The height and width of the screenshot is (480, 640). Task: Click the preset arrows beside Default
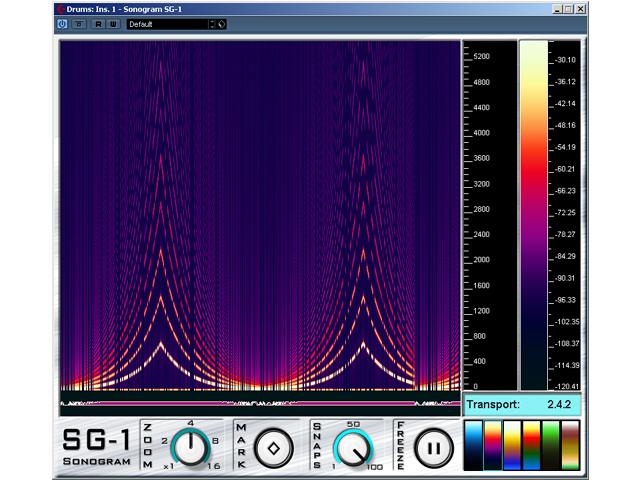click(211, 24)
